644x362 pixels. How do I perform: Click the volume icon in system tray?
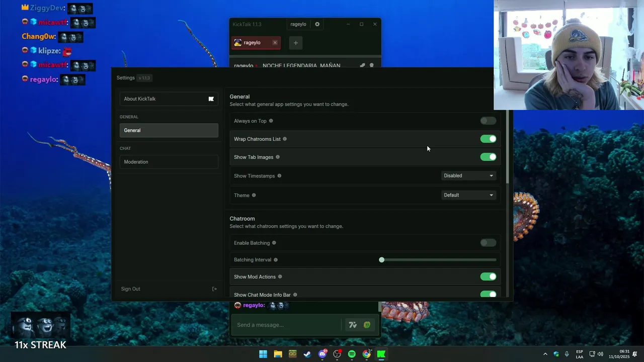(x=600, y=354)
